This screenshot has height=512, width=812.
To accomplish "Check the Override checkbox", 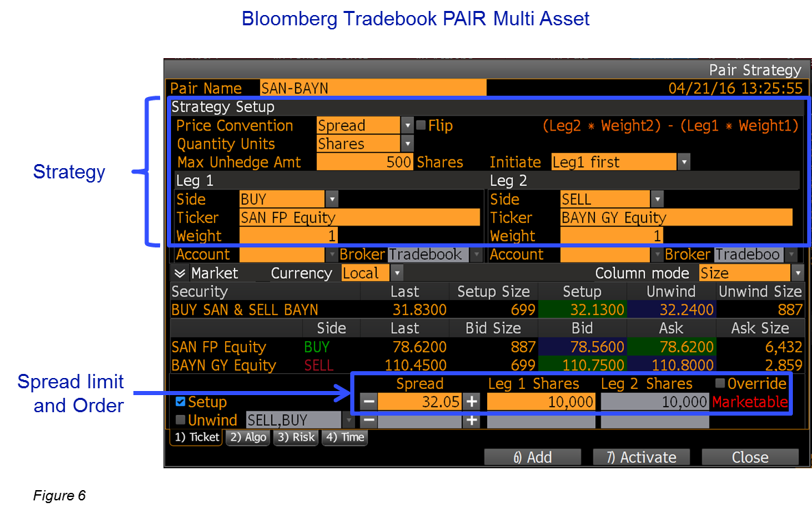I will point(720,383).
